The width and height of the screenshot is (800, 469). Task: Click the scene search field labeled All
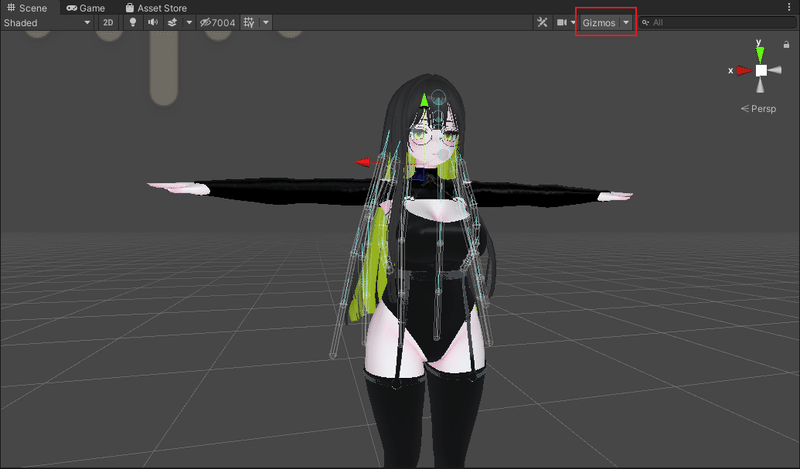717,22
